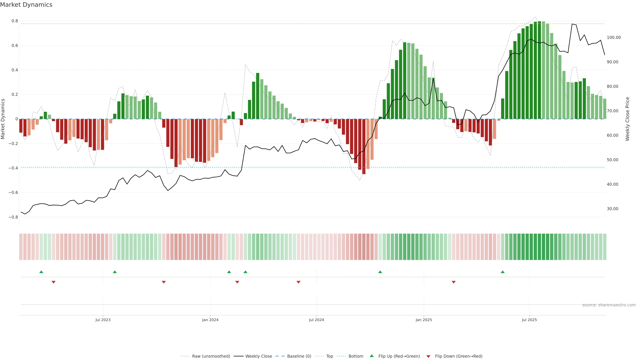This screenshot has height=362, width=644.
Task: Click the source: sharemaestro.com text
Action: (609, 305)
